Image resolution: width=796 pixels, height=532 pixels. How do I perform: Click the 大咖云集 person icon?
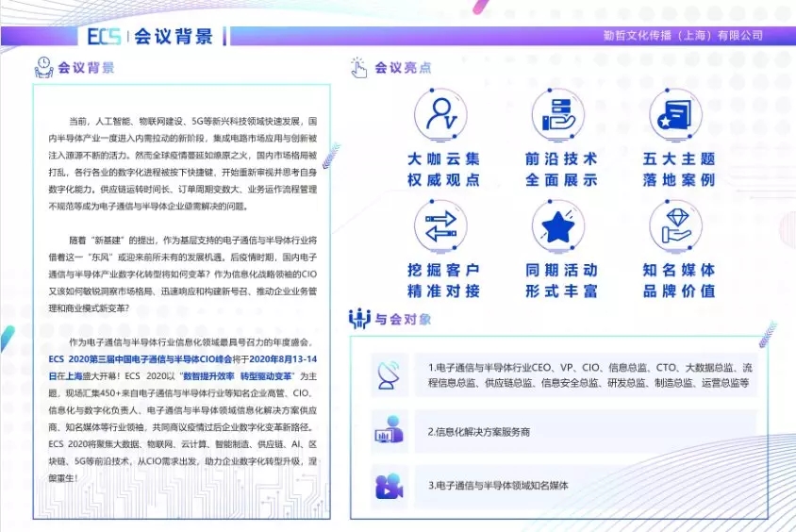coord(442,116)
